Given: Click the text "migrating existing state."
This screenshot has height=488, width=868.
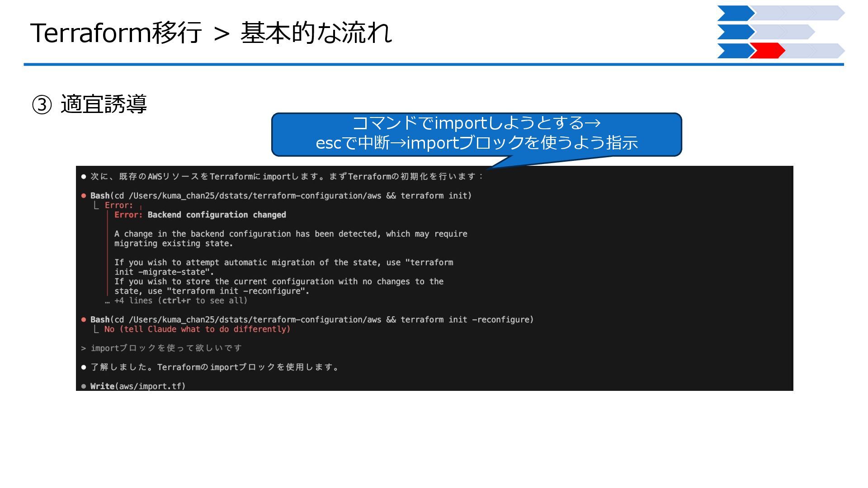Looking at the screenshot, I should [174, 243].
